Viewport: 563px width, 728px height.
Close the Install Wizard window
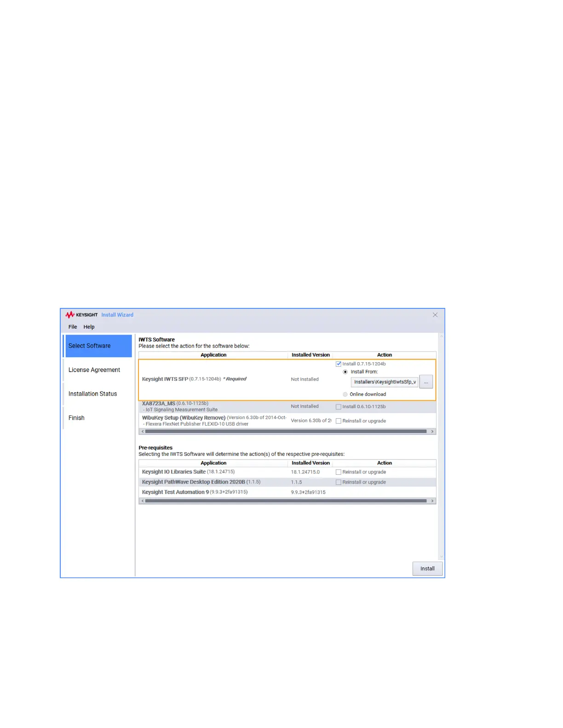(x=435, y=315)
